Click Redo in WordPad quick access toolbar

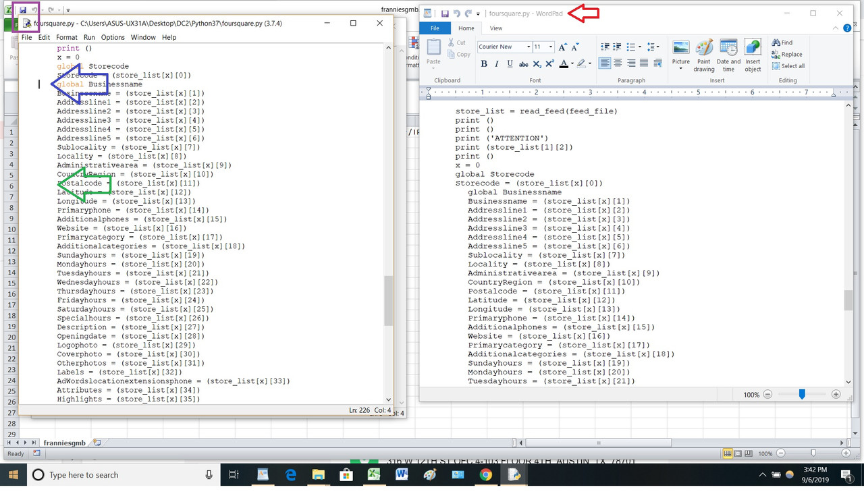[468, 13]
